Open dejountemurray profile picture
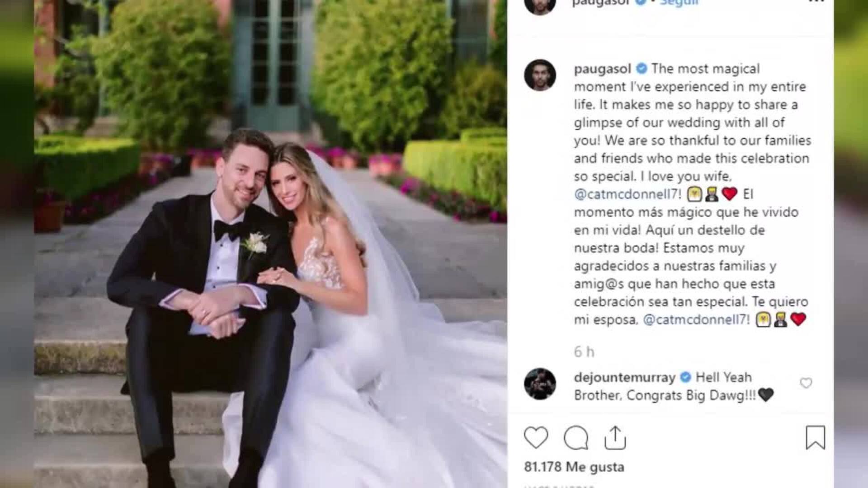Screen dimensions: 868x488 point(540,384)
